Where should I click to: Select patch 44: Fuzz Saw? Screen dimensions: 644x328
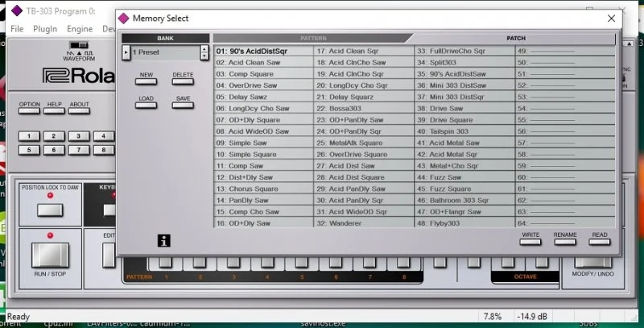(x=464, y=177)
